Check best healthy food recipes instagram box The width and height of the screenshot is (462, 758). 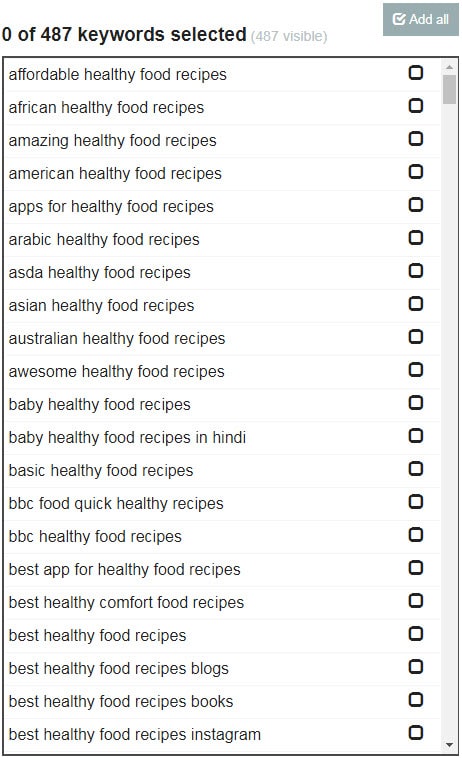416,732
